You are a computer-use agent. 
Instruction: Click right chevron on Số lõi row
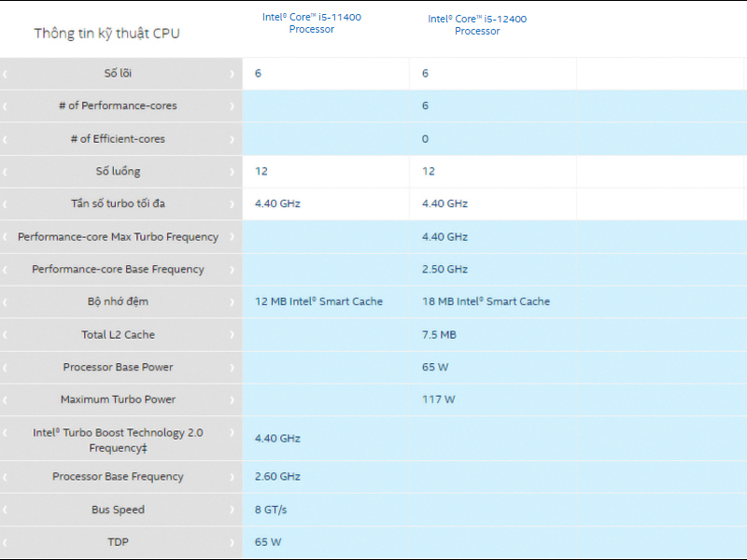point(233,74)
